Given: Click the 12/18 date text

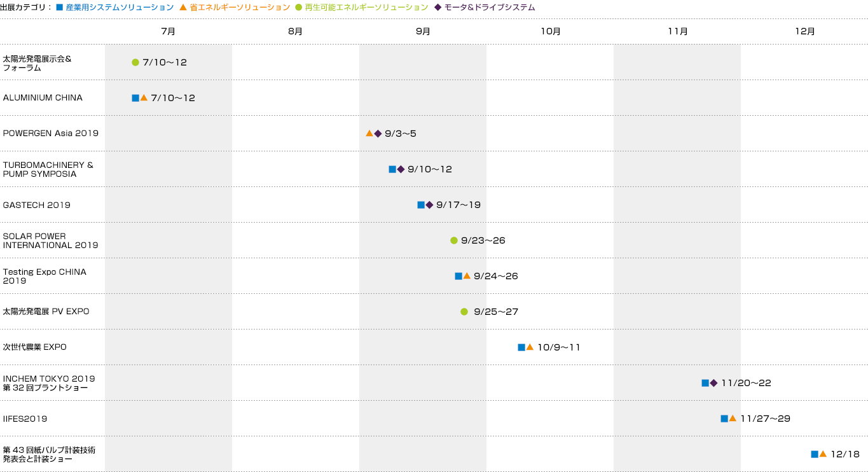Looking at the screenshot, I should [x=845, y=454].
